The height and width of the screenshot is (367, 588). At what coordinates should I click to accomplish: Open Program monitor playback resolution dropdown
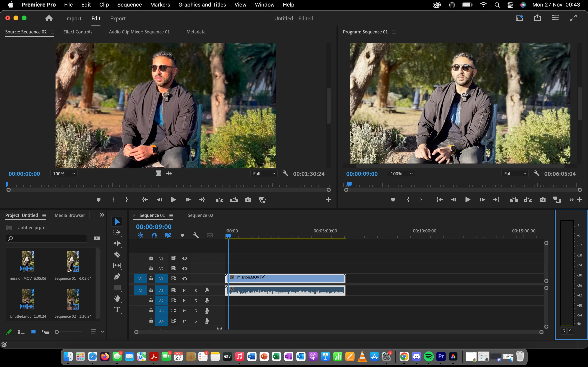tap(515, 174)
